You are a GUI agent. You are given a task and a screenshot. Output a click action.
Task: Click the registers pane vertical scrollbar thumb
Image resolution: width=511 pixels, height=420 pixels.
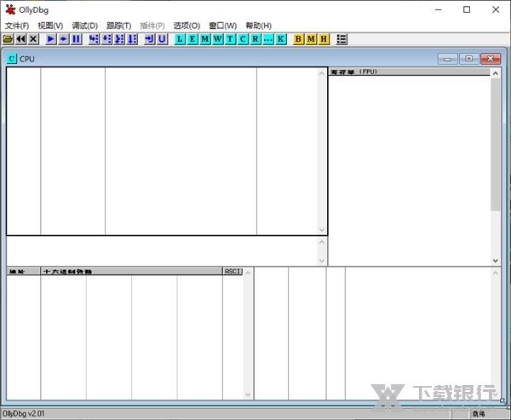coord(495,145)
